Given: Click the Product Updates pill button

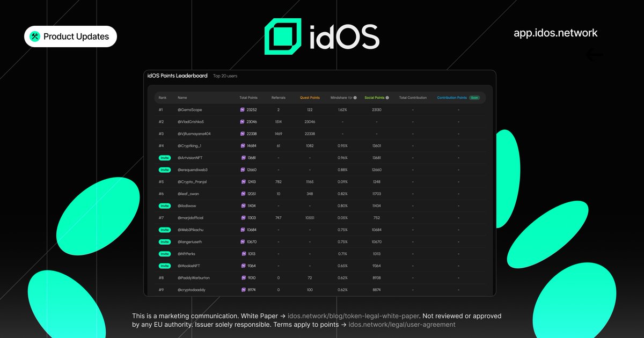Looking at the screenshot, I should pos(70,36).
